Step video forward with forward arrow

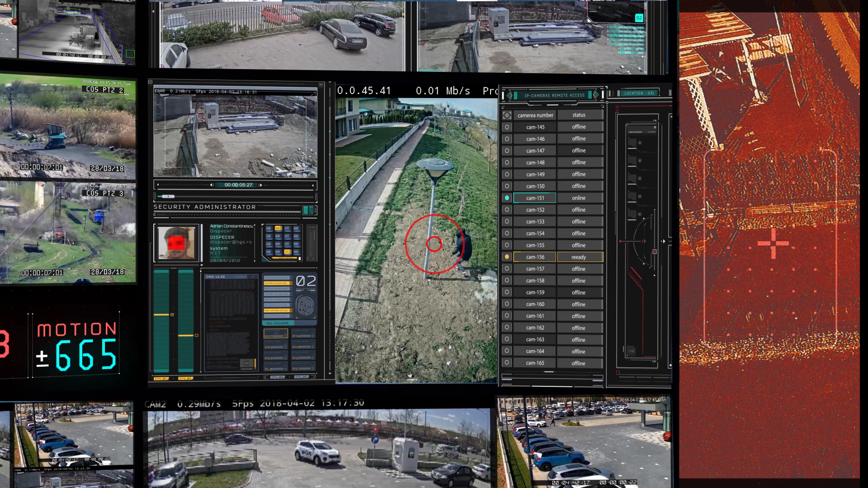pos(260,185)
